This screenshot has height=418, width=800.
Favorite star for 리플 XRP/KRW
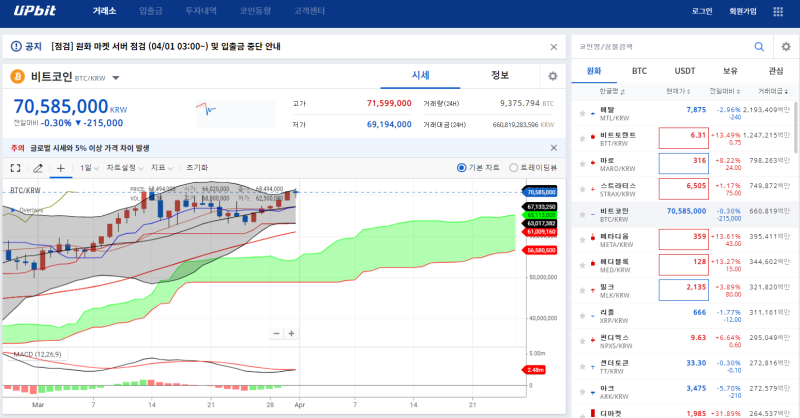[x=582, y=316]
